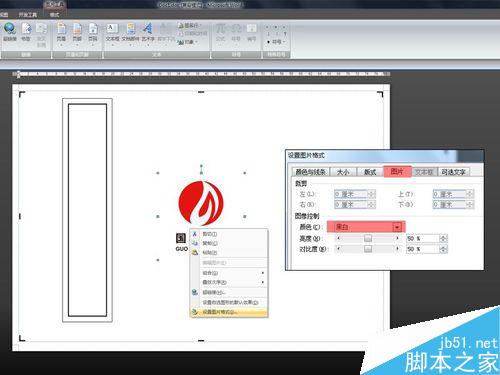The height and width of the screenshot is (375, 500).
Task: Switch to the View (视图) ribbon tab
Action: point(4,15)
